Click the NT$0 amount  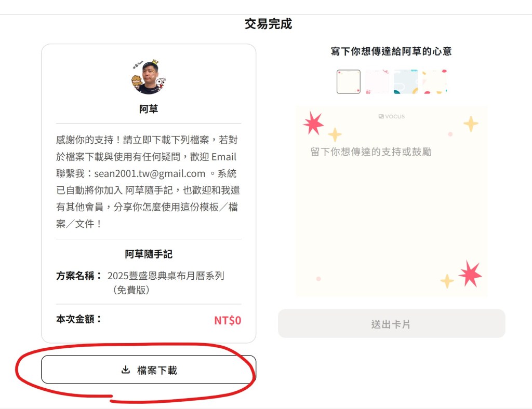(x=228, y=320)
